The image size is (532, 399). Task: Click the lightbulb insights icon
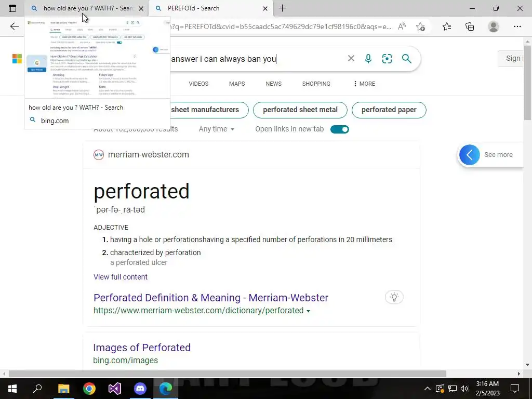[394, 297]
